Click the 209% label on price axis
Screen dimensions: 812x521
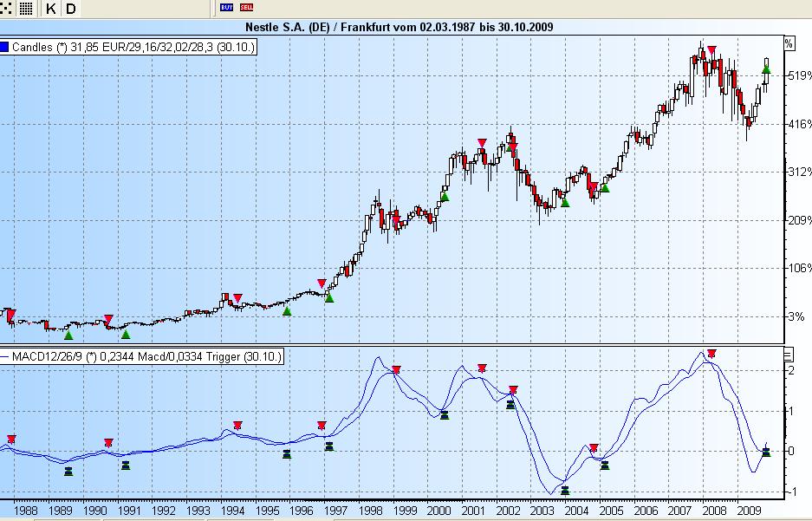tap(800, 220)
